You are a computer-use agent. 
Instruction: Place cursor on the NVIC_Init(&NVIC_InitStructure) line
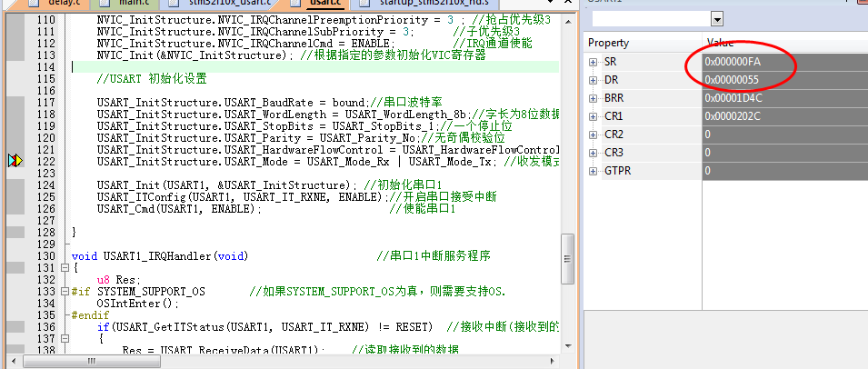[x=194, y=55]
